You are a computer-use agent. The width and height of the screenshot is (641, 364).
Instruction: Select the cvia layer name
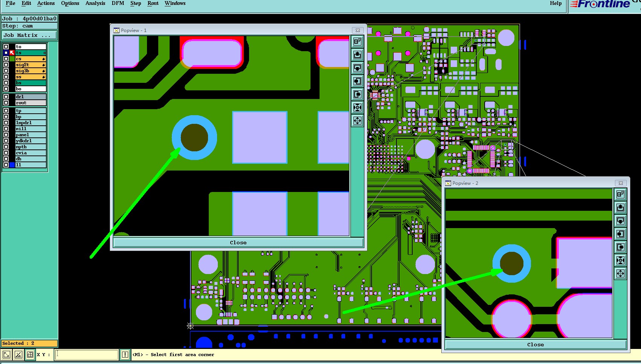(31, 153)
